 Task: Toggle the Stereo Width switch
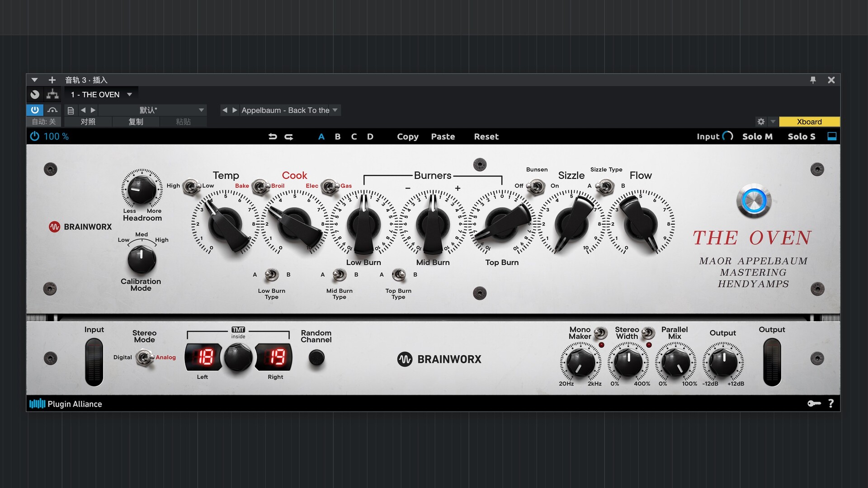click(648, 333)
